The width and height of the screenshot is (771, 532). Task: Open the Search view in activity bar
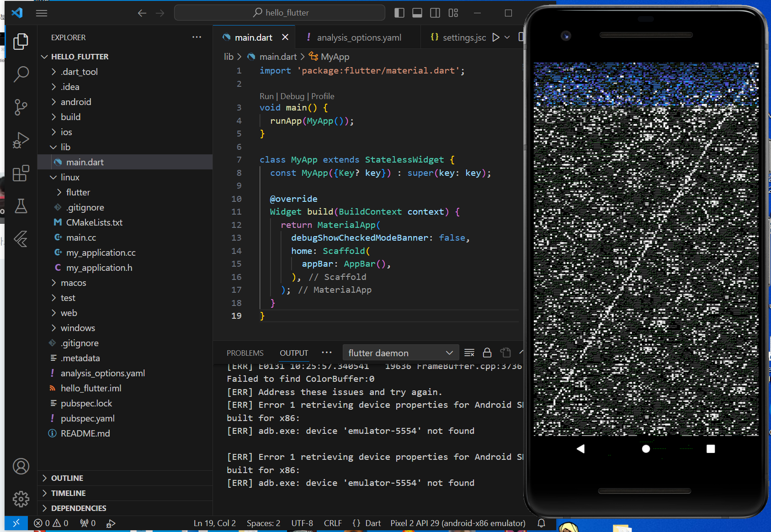pos(21,74)
